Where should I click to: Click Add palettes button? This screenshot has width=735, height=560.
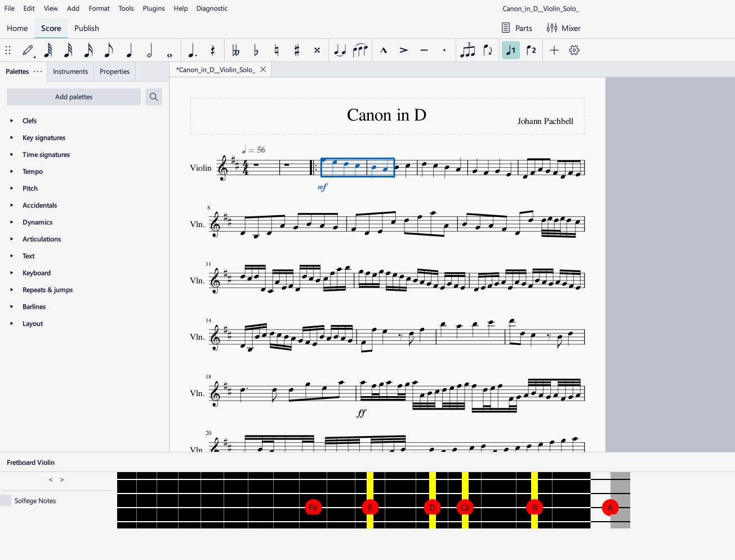(x=74, y=97)
